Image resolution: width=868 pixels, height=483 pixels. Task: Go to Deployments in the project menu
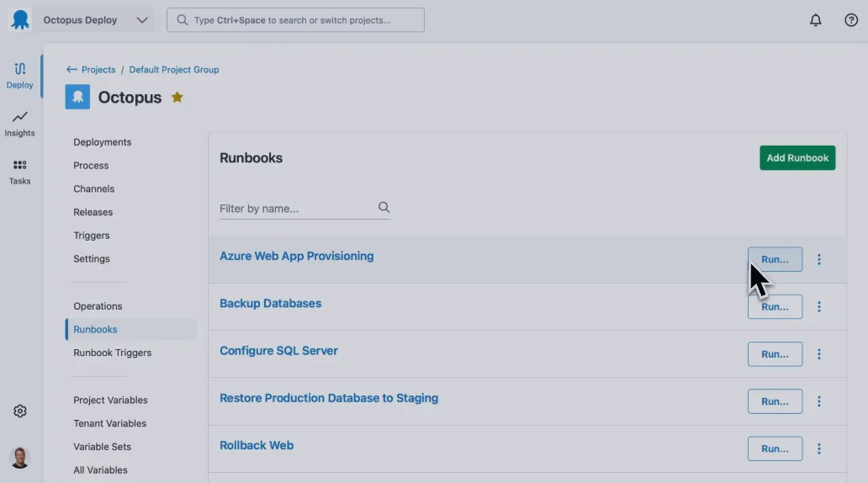[102, 142]
